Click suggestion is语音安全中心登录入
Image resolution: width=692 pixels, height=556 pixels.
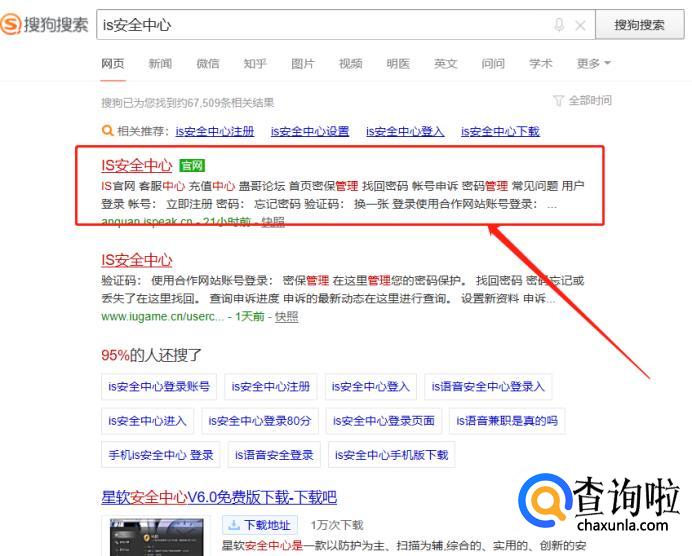click(x=488, y=387)
